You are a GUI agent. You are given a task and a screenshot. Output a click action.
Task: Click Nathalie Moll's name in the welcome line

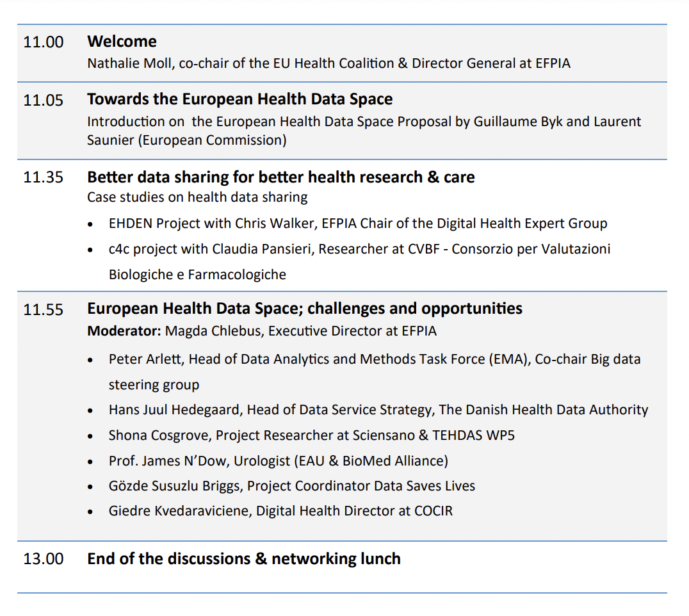pyautogui.click(x=131, y=63)
